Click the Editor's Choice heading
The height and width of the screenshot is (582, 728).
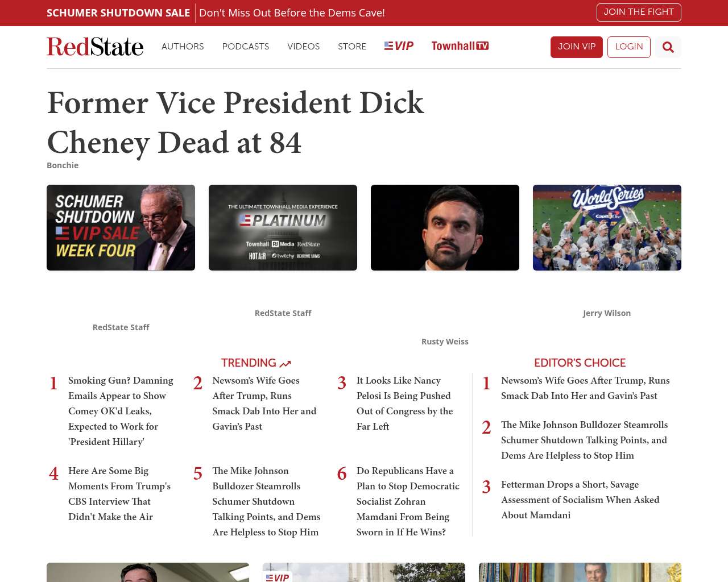tap(580, 363)
